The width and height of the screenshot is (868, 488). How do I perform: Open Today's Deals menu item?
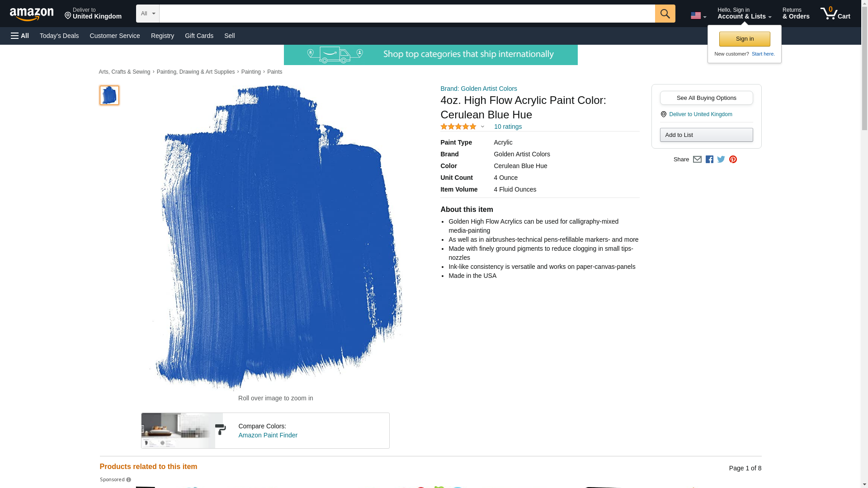click(59, 36)
